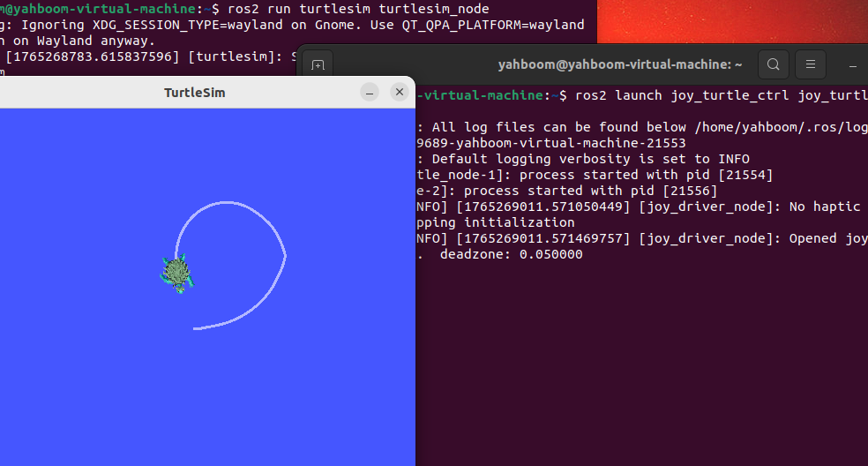Open the hamburger menu in the front terminal
Image resolution: width=868 pixels, height=466 pixels.
811,64
